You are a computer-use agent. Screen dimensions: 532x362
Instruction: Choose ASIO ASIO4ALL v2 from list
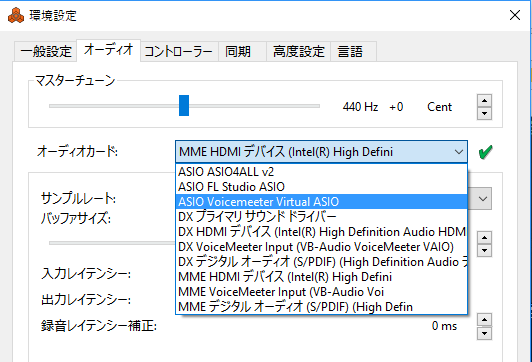(321, 172)
